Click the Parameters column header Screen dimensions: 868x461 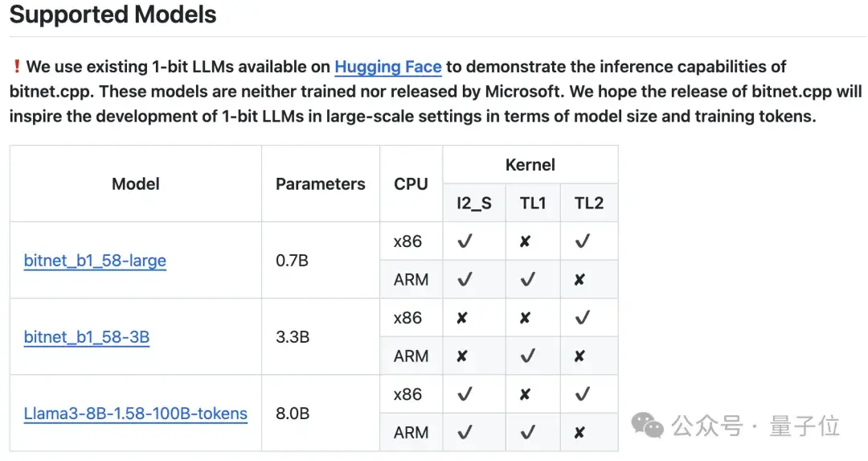[x=321, y=184]
